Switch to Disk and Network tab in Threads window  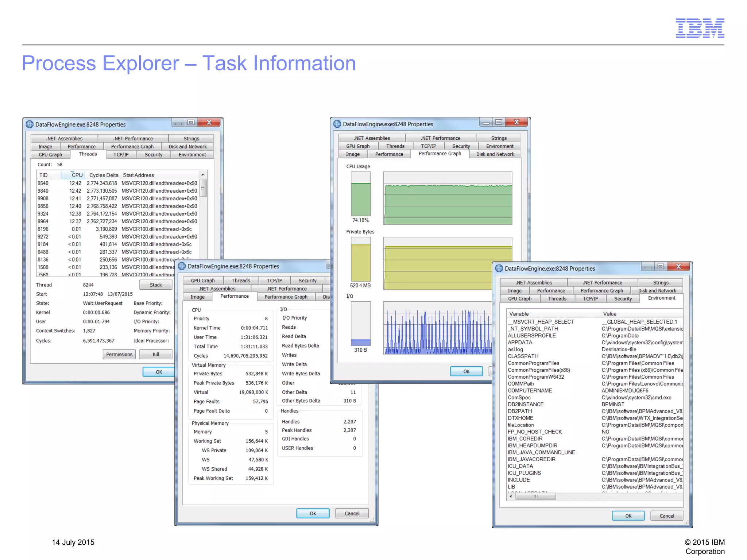pos(187,147)
